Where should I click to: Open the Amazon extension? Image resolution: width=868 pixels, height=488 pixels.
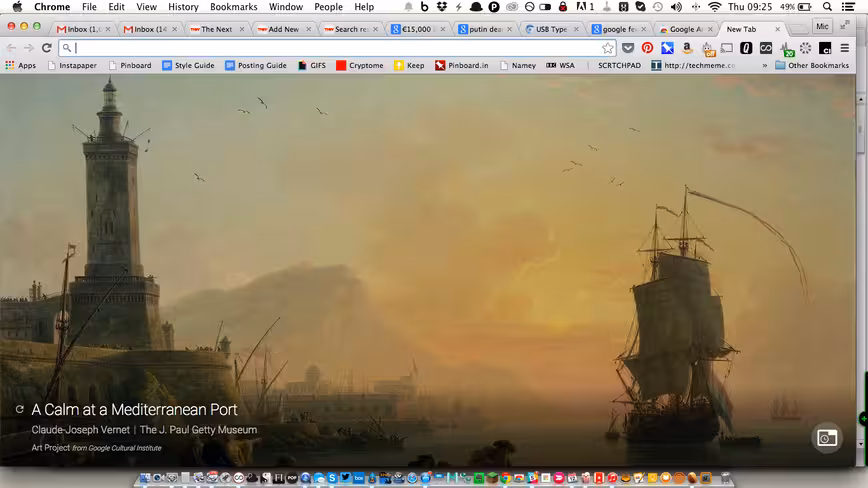687,48
